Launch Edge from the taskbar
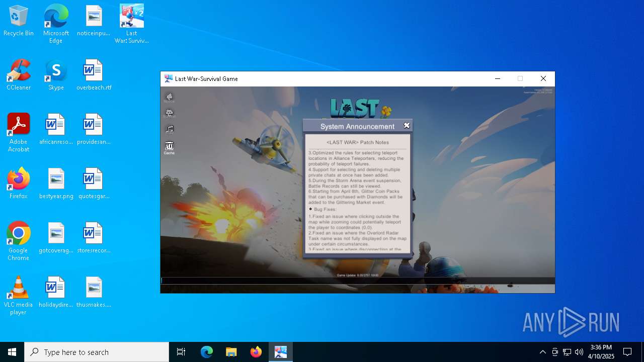Image resolution: width=644 pixels, height=362 pixels. coord(207,352)
